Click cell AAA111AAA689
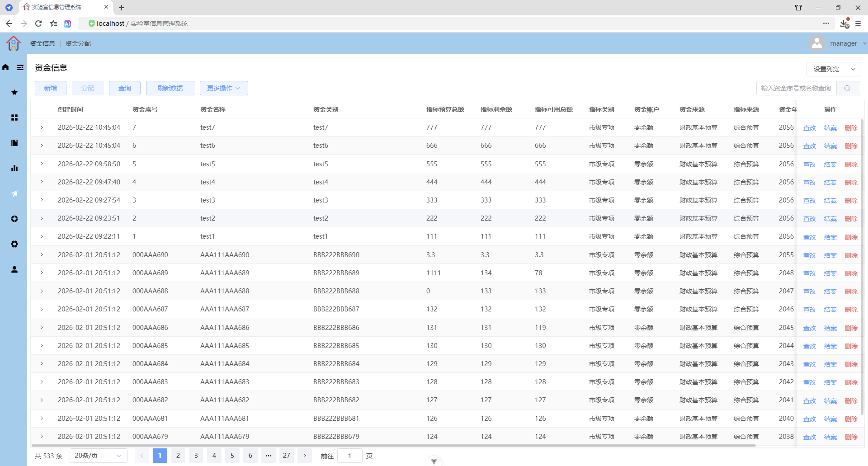 point(225,273)
